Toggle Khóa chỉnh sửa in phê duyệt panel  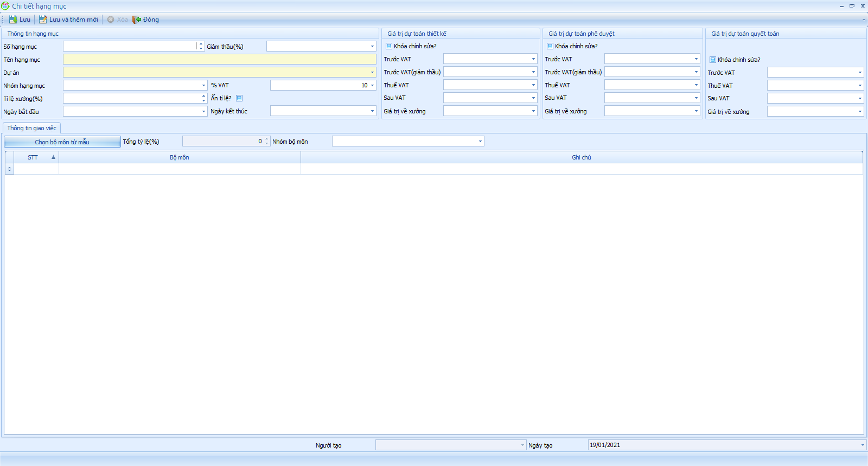(550, 46)
